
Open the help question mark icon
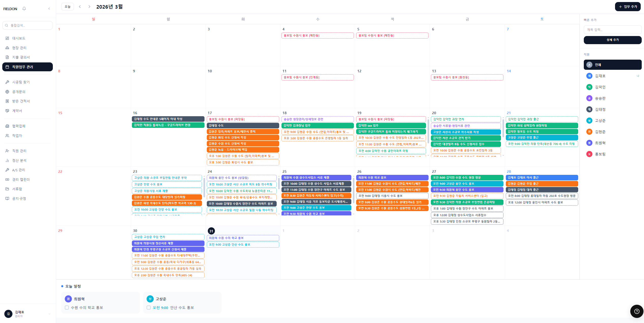637,311
